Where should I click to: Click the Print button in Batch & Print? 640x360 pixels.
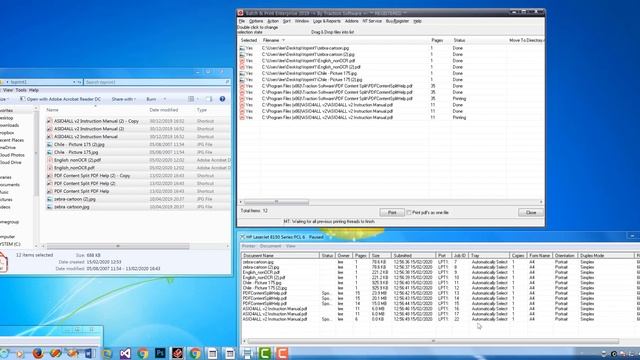[x=392, y=213]
